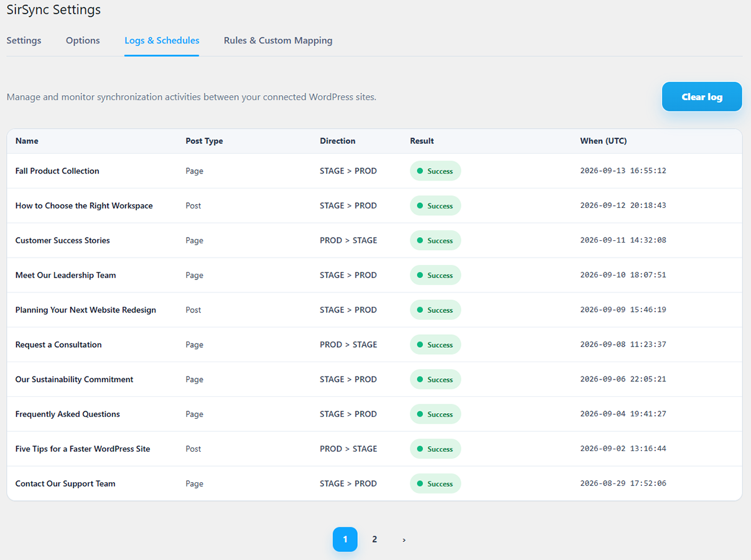Click PROD > STAGE for Request a Consultation

348,345
